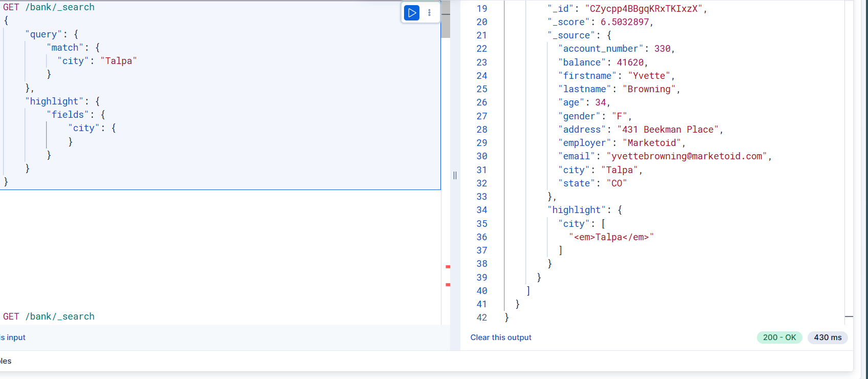Image resolution: width=868 pixels, height=379 pixels.
Task: Click the upper red error marker in the editor gutter
Action: [x=448, y=267]
